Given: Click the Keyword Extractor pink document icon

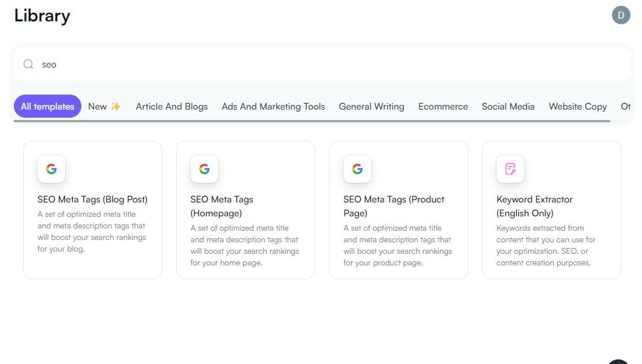Looking at the screenshot, I should click(510, 169).
